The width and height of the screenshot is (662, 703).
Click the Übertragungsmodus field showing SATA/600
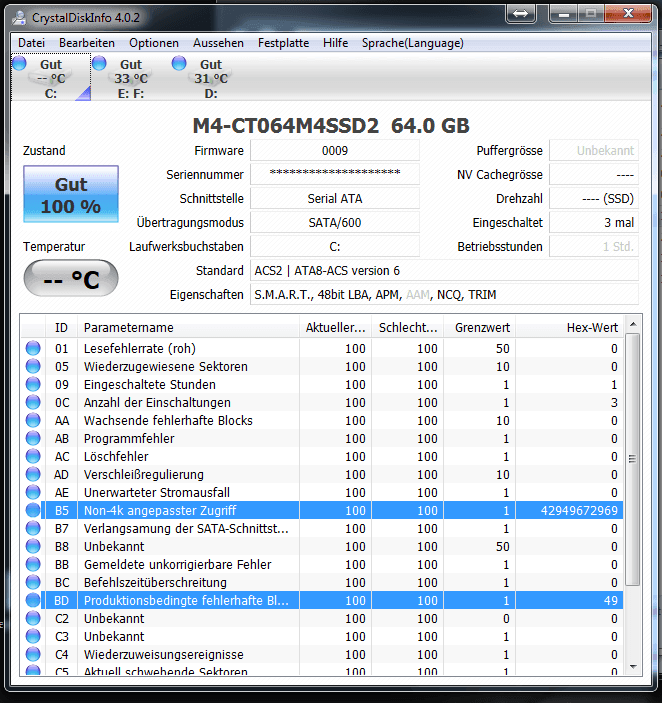[x=335, y=222]
